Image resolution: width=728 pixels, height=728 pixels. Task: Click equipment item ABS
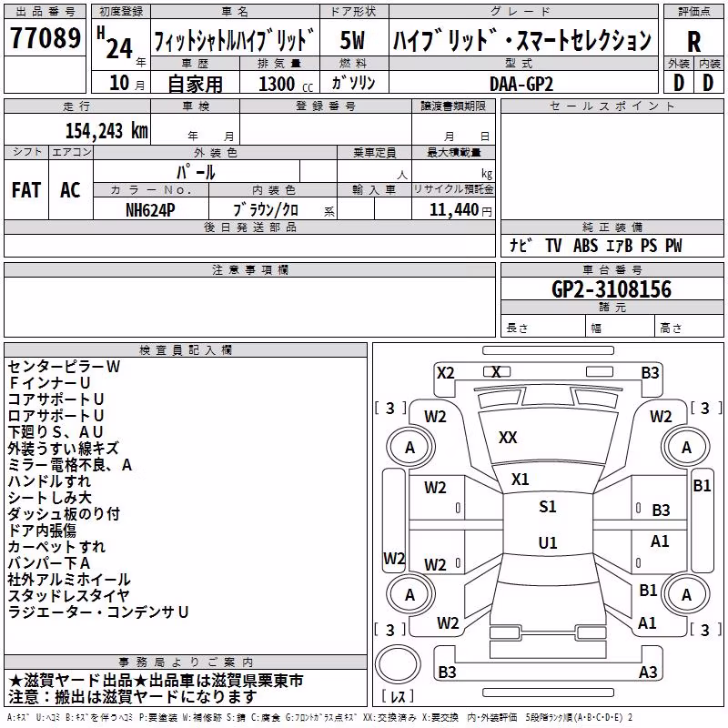coord(585,245)
